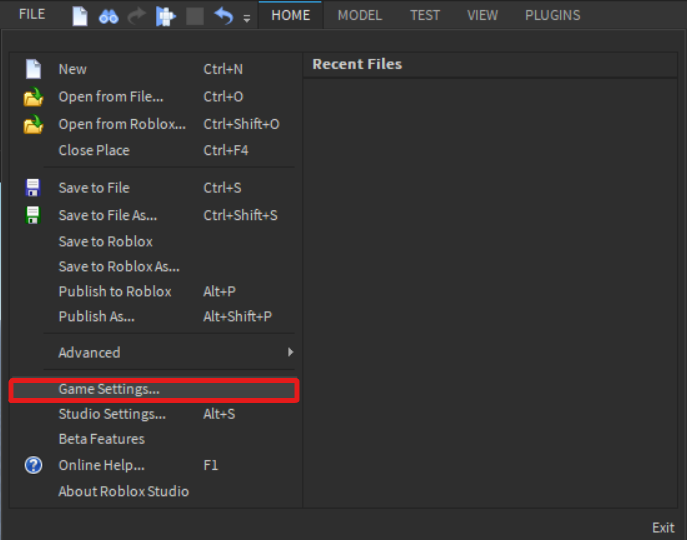Select Save to File As... entry
Viewport: 687px width, 540px height.
click(154, 215)
